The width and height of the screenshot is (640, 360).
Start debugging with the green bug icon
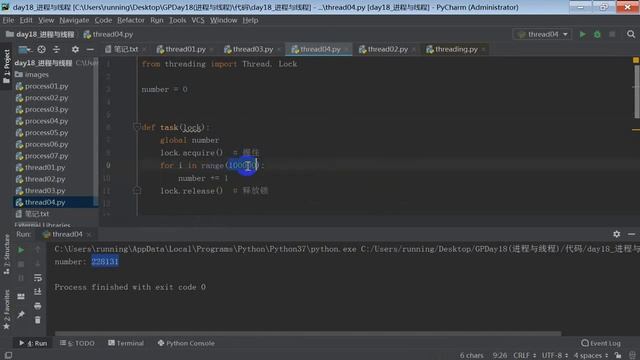click(x=597, y=35)
